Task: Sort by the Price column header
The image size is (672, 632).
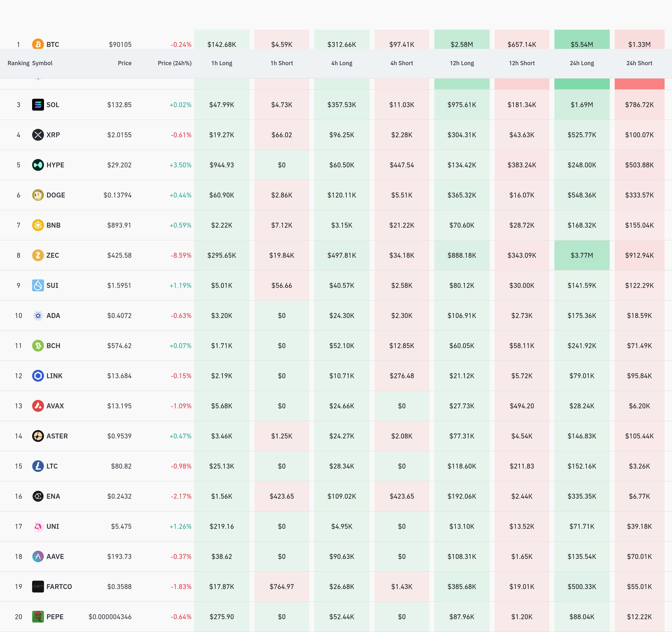Action: [125, 63]
